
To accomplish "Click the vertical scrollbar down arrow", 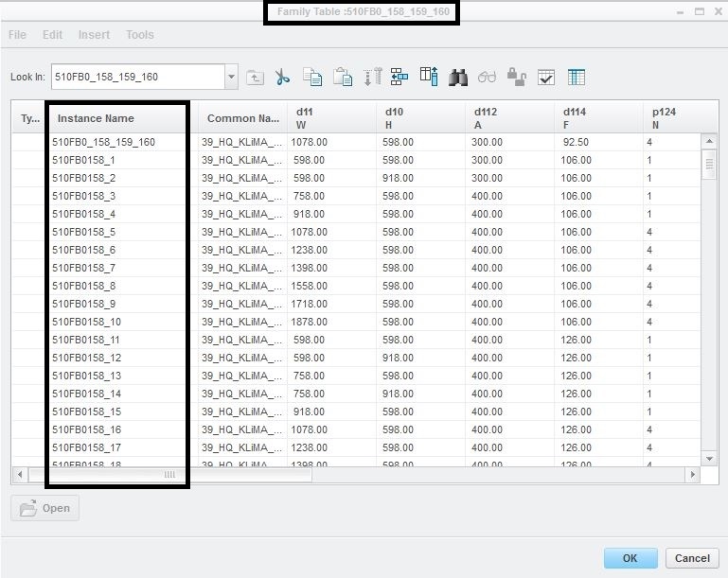I will (x=709, y=459).
